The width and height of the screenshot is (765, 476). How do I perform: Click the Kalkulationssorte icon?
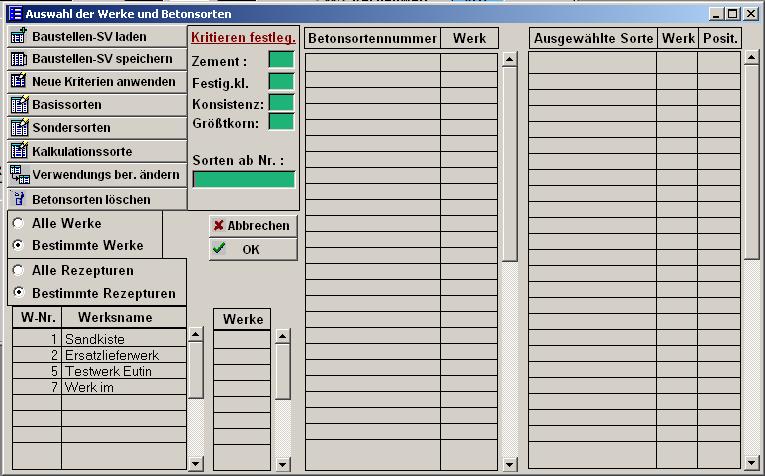[x=19, y=151]
